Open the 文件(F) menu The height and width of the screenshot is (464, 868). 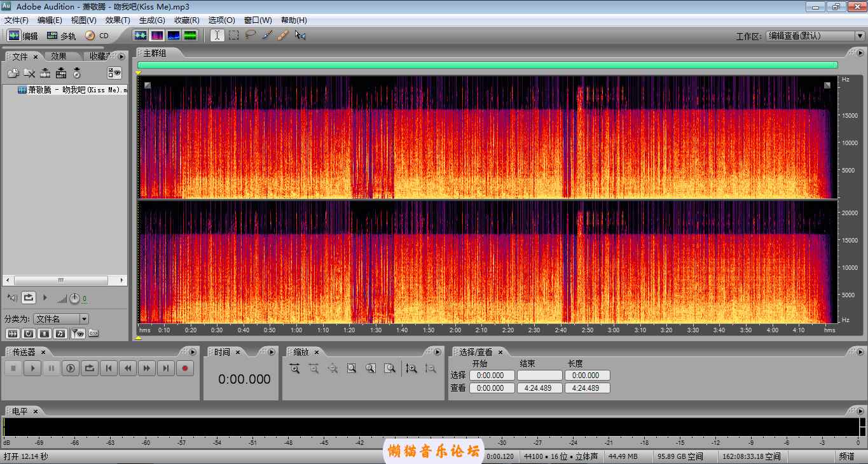point(17,20)
